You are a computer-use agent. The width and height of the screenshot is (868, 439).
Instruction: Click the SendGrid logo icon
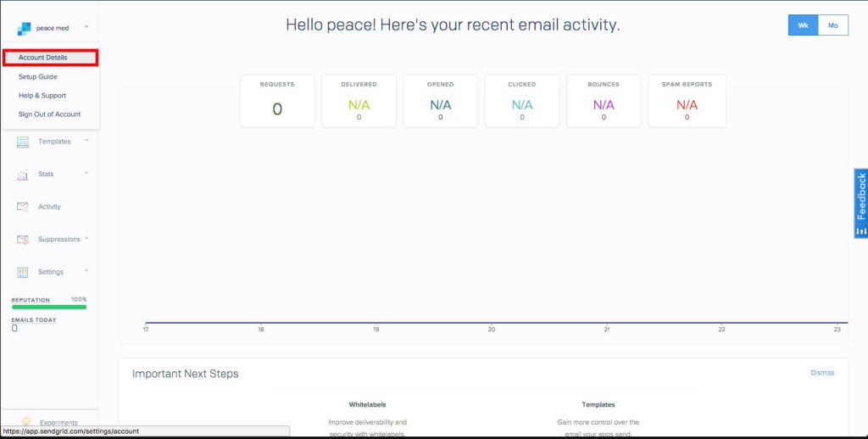(24, 29)
